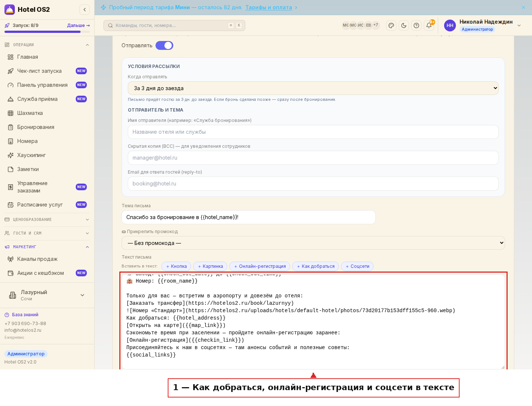
Task: Collapse the МАРКЕТИНГ section
Action: tap(47, 247)
